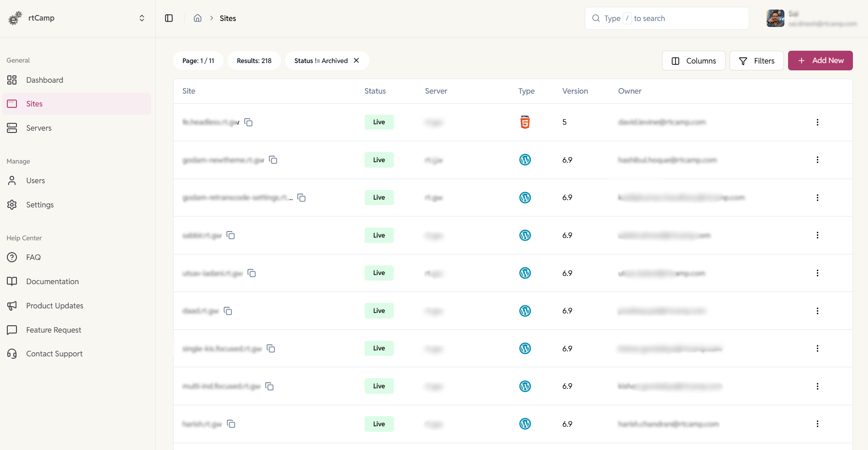868x450 pixels.
Task: Open user profile avatar menu
Action: 775,18
